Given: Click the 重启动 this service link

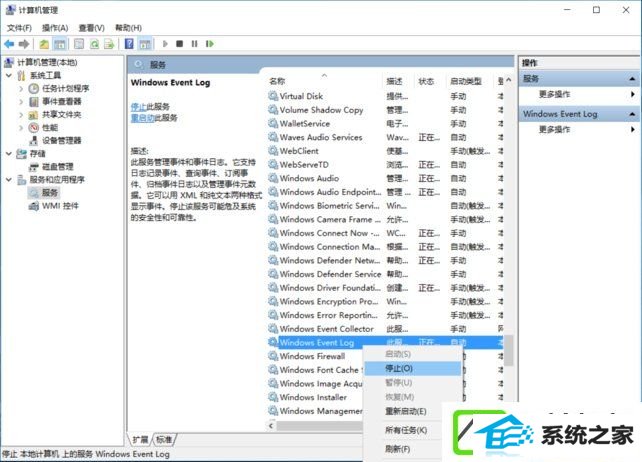Looking at the screenshot, I should (x=142, y=118).
